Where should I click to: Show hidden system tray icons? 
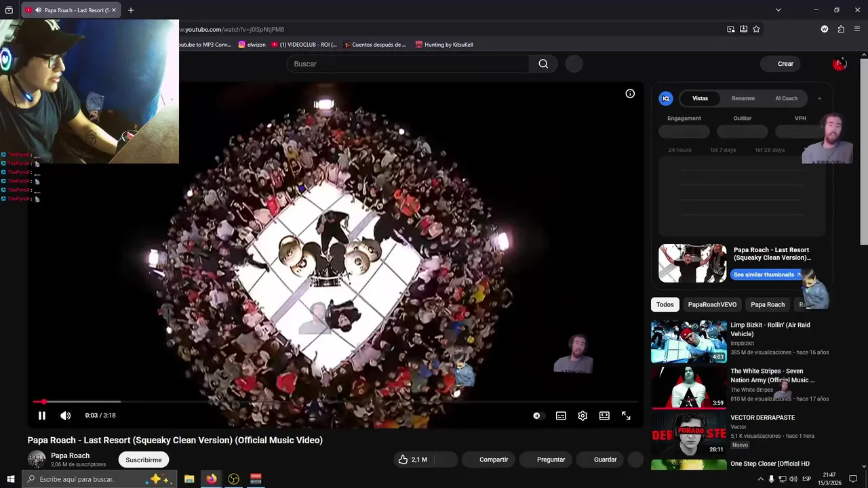click(x=760, y=479)
